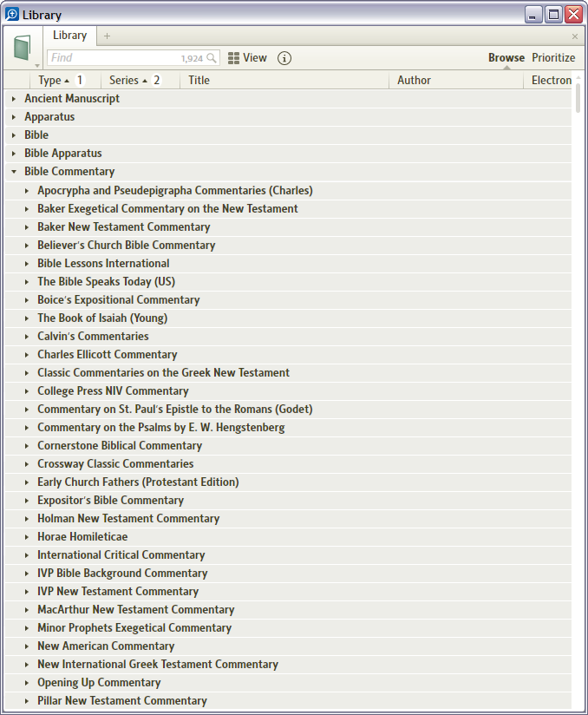Image resolution: width=588 pixels, height=715 pixels.
Task: Open the View grid icon
Action: (x=233, y=58)
